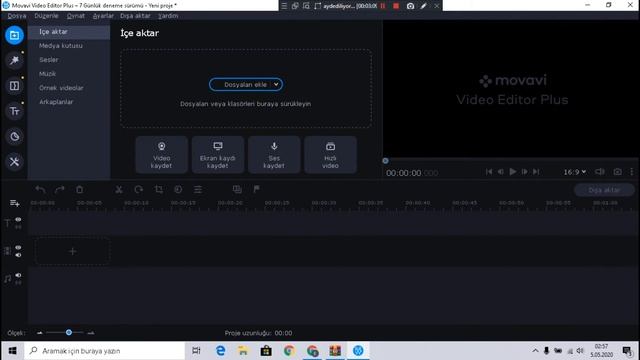Open Microsoft Edge from the taskbar
Viewport: 640px width, 360px height.
(220, 351)
